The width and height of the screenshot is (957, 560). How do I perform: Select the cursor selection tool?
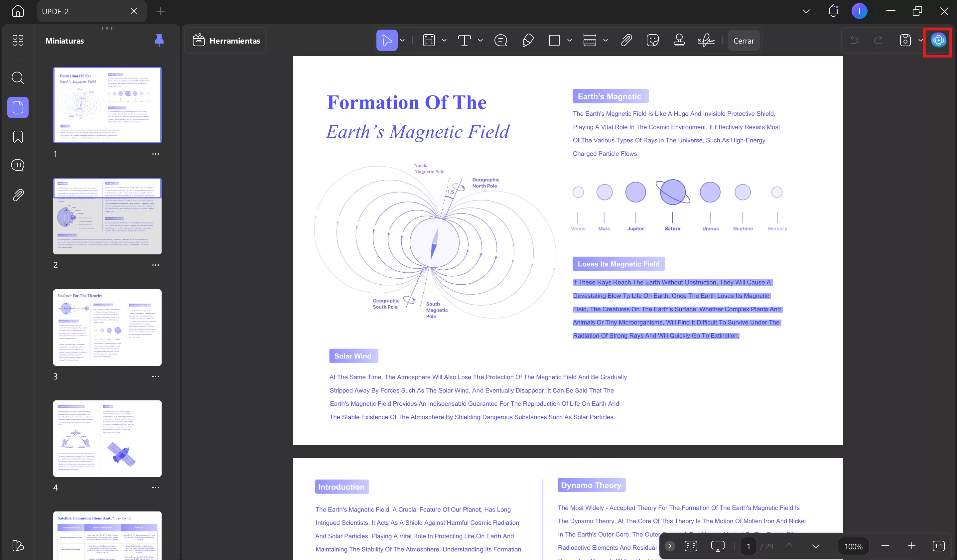tap(387, 40)
